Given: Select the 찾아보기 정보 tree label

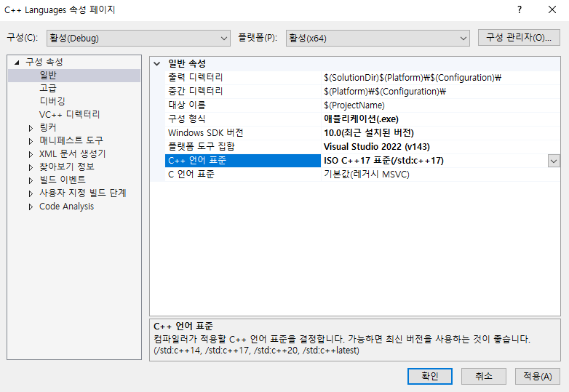Looking at the screenshot, I should (x=67, y=167).
